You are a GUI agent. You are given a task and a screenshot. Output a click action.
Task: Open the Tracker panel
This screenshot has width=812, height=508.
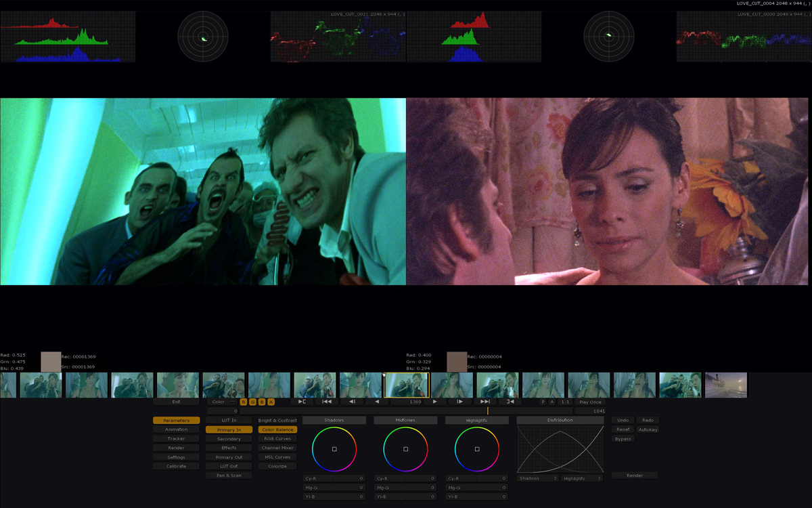click(x=176, y=439)
